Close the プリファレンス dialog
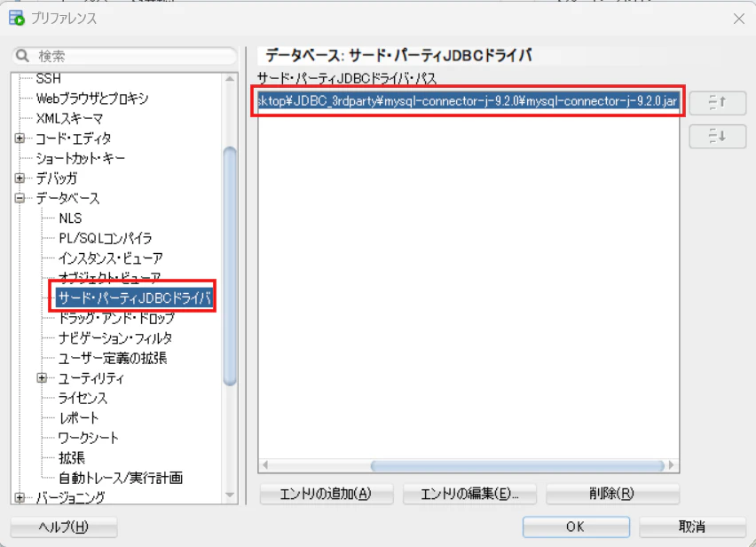 click(x=738, y=19)
